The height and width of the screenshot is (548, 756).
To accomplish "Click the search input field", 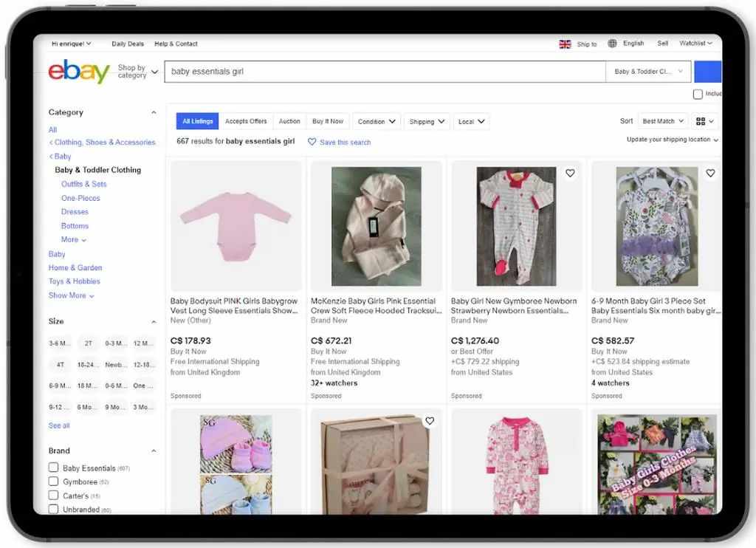I will tap(385, 72).
